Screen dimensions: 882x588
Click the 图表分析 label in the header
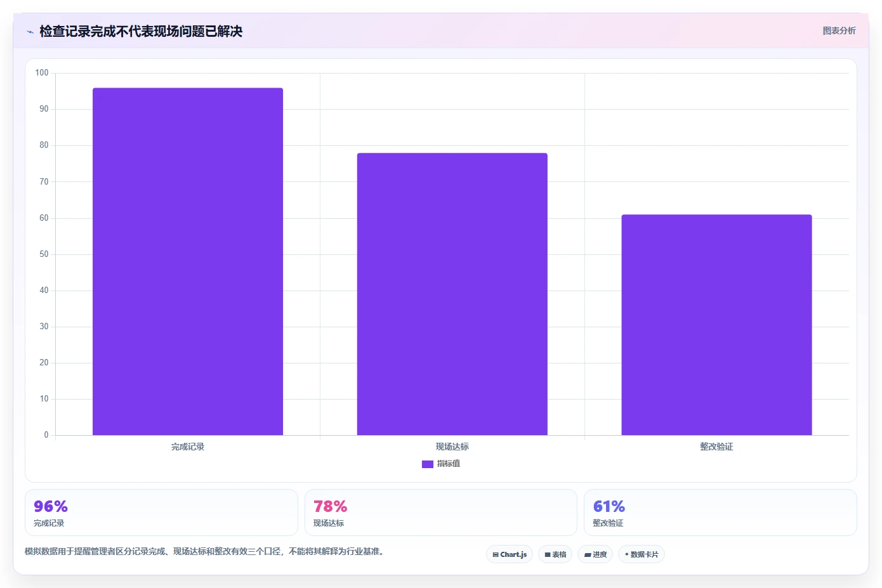[839, 30]
